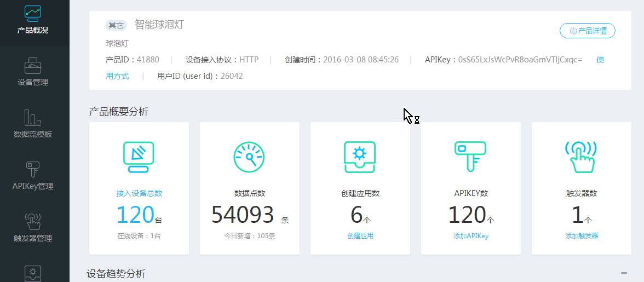Click the data points number 54093
Screen dimensions: 644x282
[x=243, y=215]
